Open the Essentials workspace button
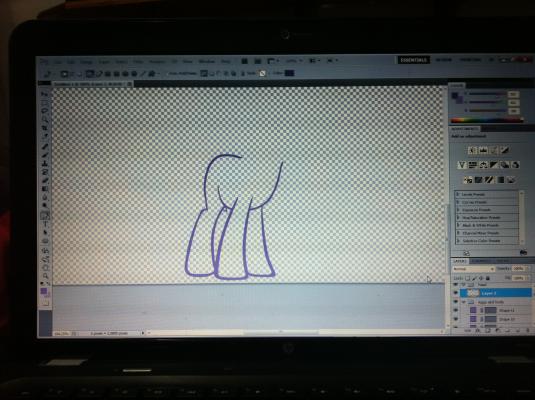Image resolution: width=535 pixels, height=400 pixels. point(414,60)
